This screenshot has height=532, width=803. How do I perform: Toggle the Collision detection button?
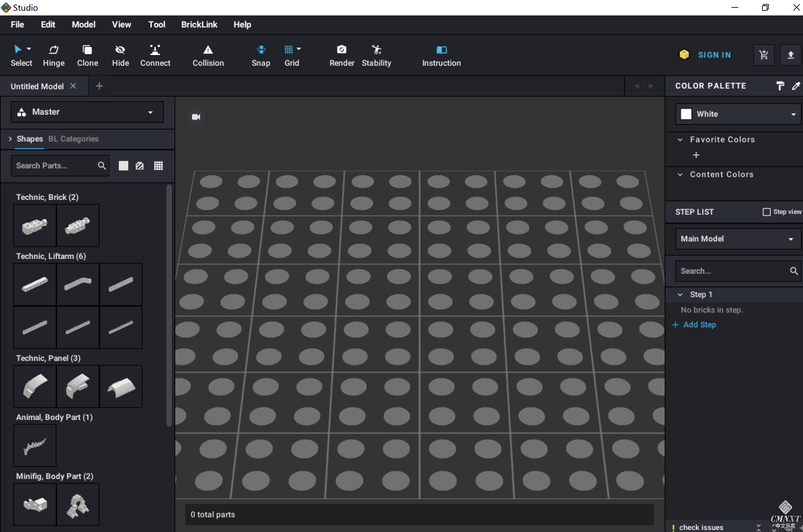point(208,55)
